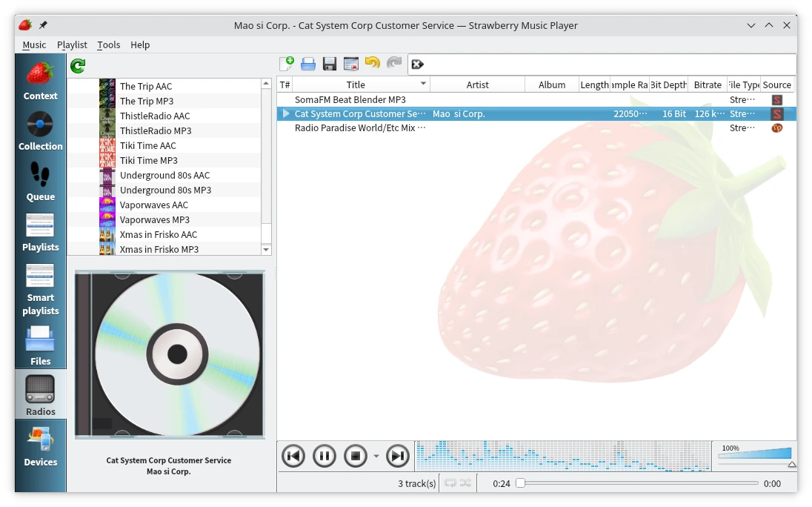The image size is (812, 507).
Task: Open the Queue sidebar panel
Action: [x=40, y=182]
